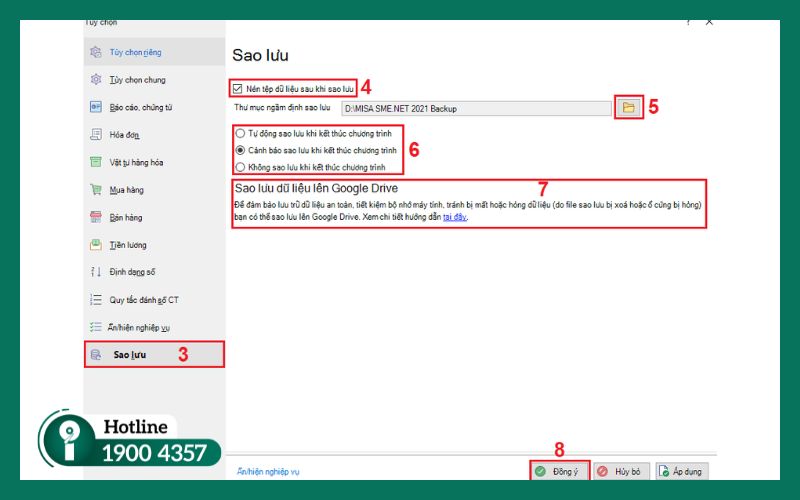800x500 pixels.
Task: Click the gear icon beside Tùy chọn riêng
Action: [96, 52]
